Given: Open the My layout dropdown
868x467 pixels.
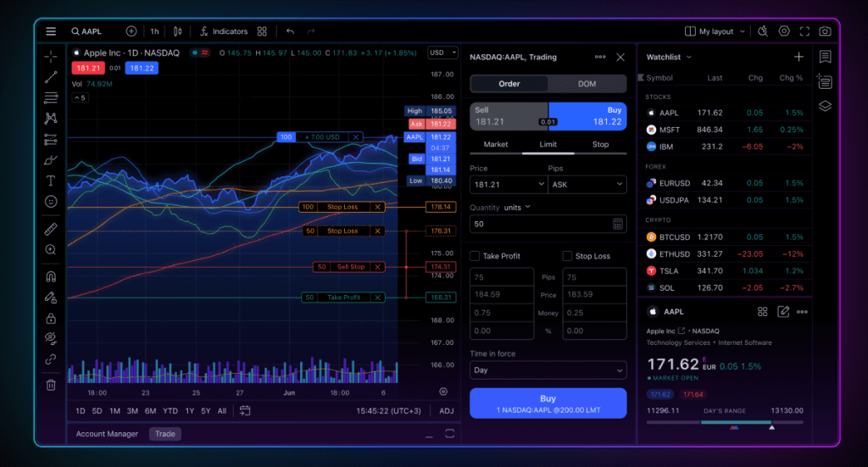Looking at the screenshot, I should click(715, 31).
